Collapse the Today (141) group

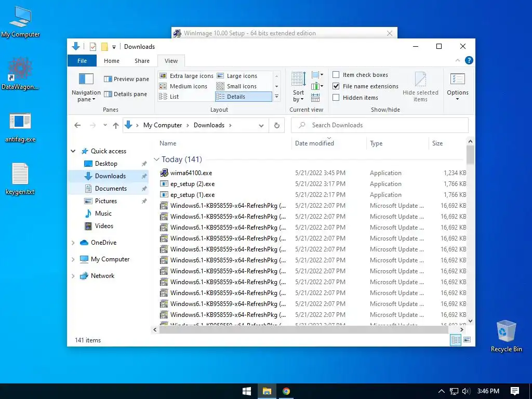[156, 159]
